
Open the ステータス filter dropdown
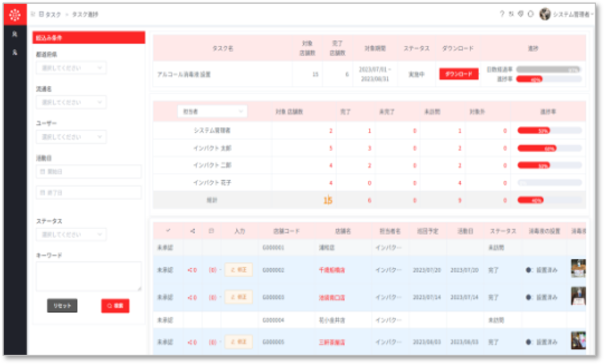click(x=71, y=234)
